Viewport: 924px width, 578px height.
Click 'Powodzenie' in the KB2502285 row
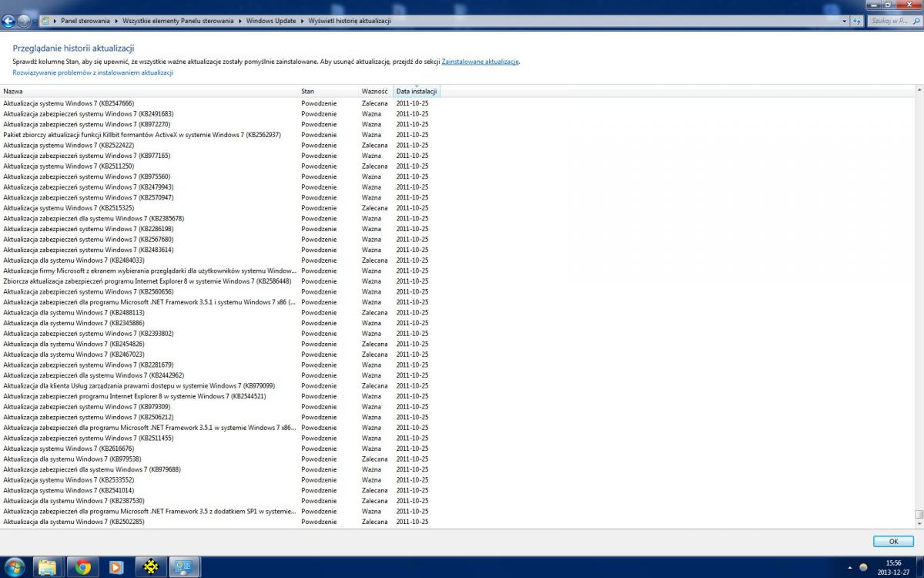click(x=319, y=522)
